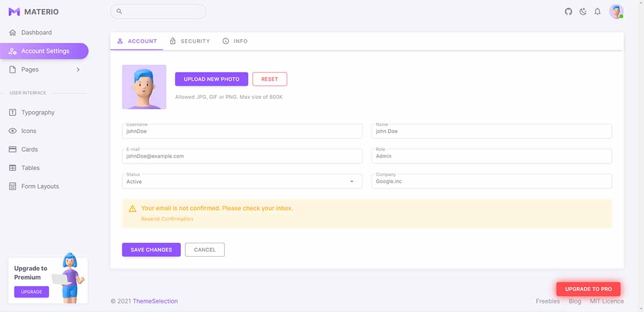This screenshot has height=312, width=644.
Task: Open the GitHub icon in the top bar
Action: [568, 11]
